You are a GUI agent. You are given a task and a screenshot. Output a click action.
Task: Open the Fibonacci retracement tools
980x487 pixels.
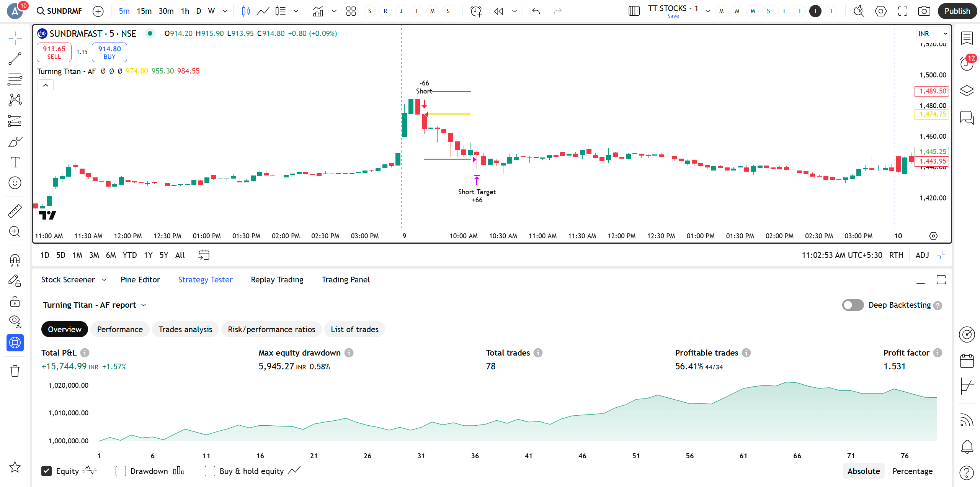(15, 79)
